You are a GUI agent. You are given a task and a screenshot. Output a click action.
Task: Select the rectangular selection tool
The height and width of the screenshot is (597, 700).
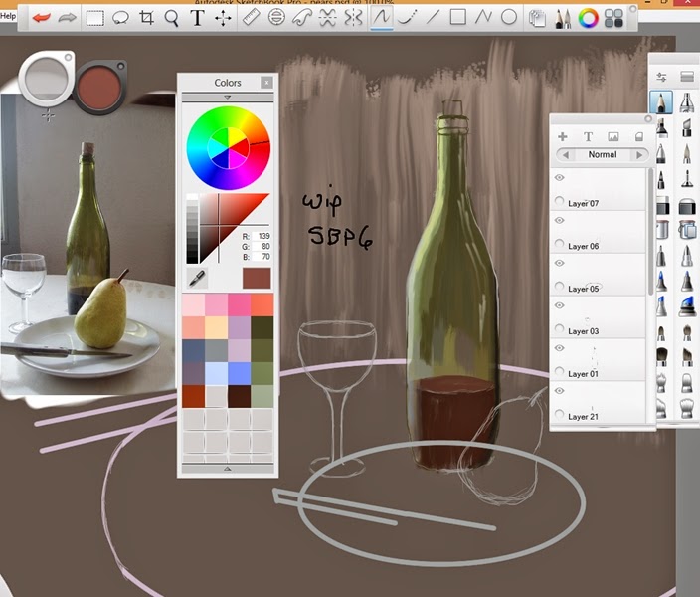(x=95, y=18)
